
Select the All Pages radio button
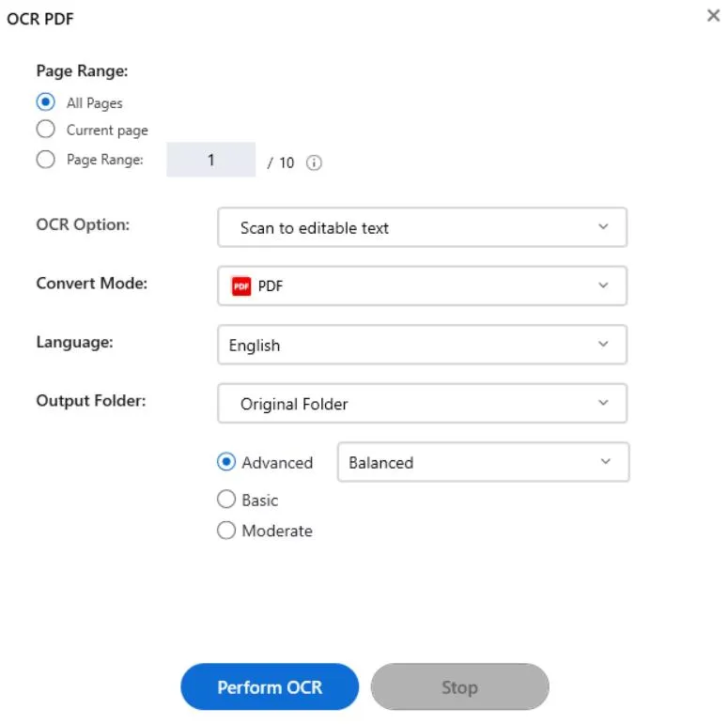pos(45,102)
